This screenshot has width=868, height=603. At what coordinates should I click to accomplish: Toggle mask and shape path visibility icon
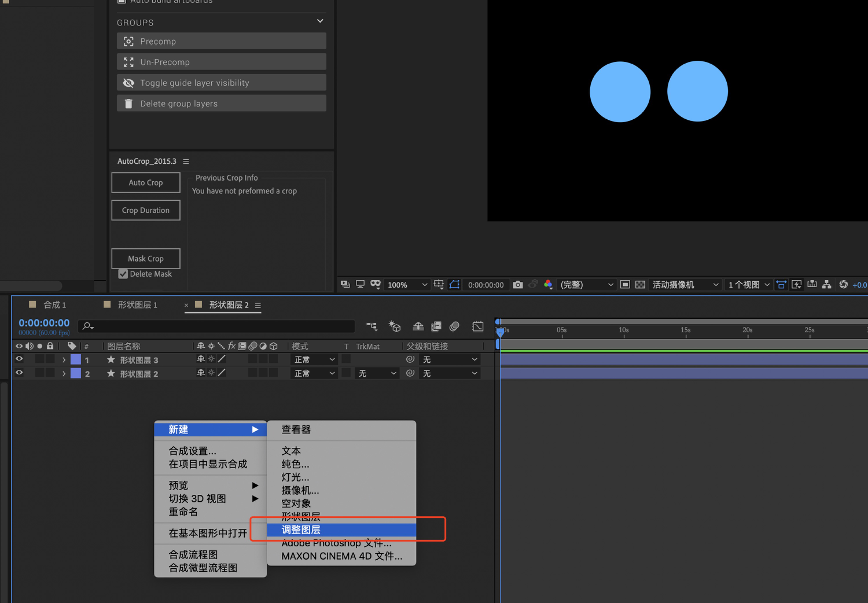click(376, 284)
